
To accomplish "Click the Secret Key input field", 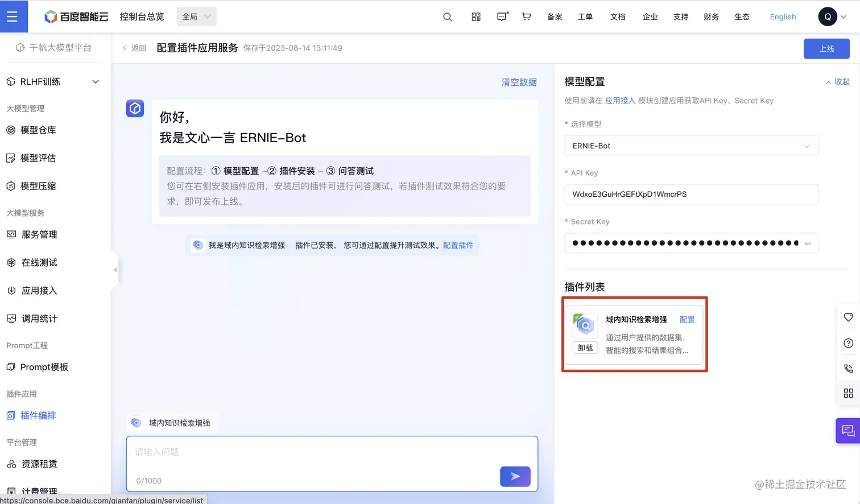I will (x=691, y=243).
